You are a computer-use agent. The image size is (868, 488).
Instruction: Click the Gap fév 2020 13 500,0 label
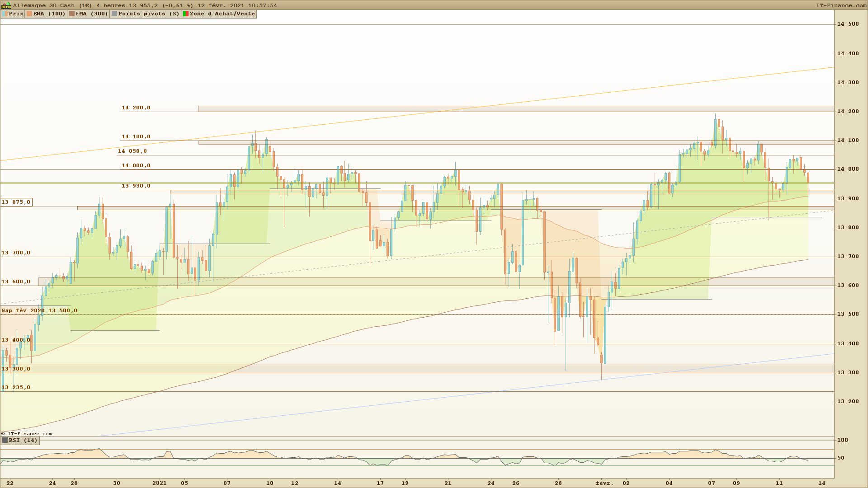[39, 310]
